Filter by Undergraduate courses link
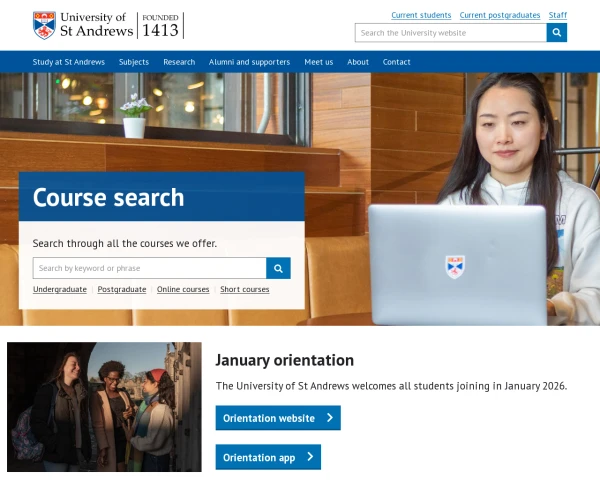 (60, 289)
